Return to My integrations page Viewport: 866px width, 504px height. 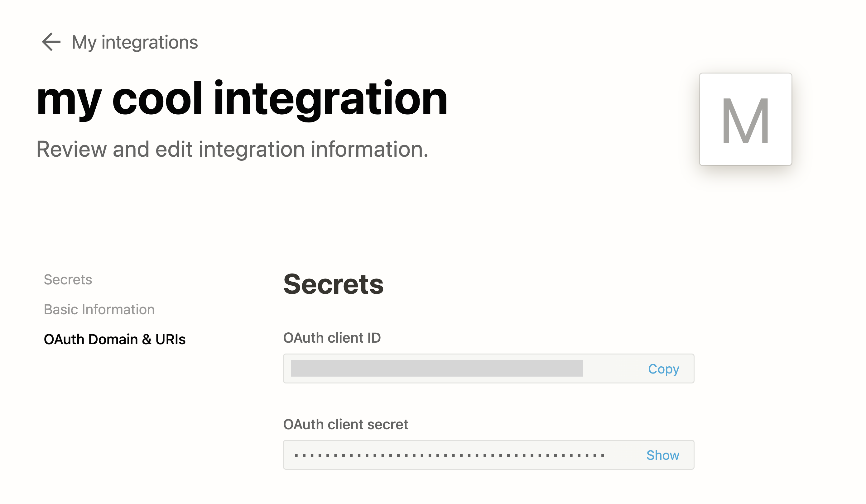point(134,42)
